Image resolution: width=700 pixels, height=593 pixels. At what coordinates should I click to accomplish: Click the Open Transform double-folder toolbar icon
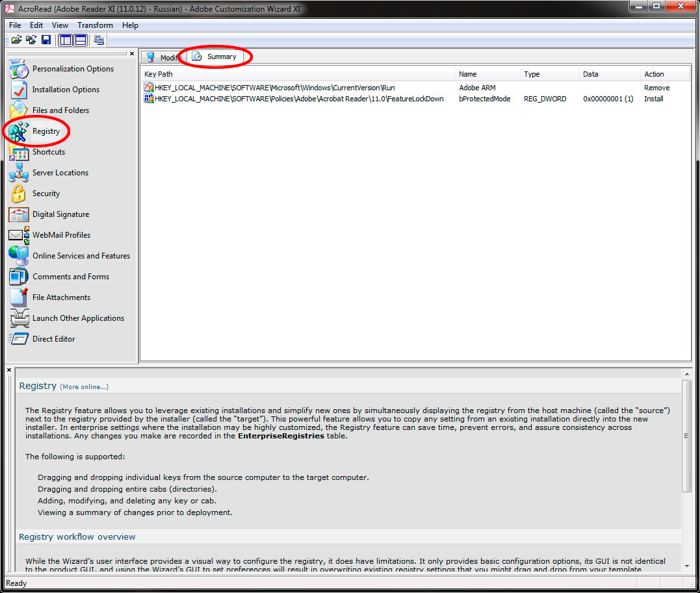point(31,40)
